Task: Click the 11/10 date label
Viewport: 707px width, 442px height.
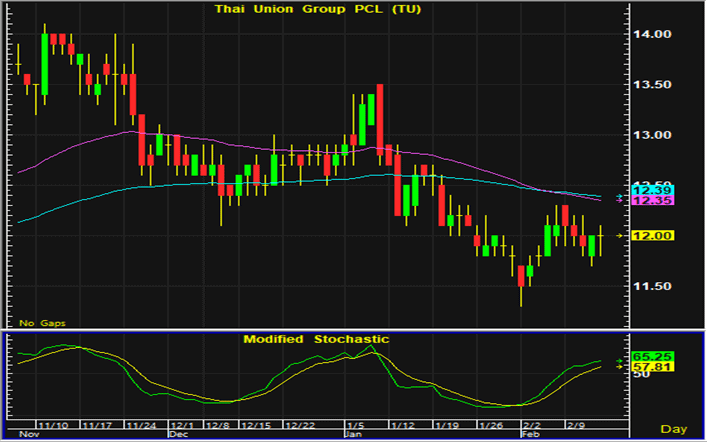Action: coord(53,425)
